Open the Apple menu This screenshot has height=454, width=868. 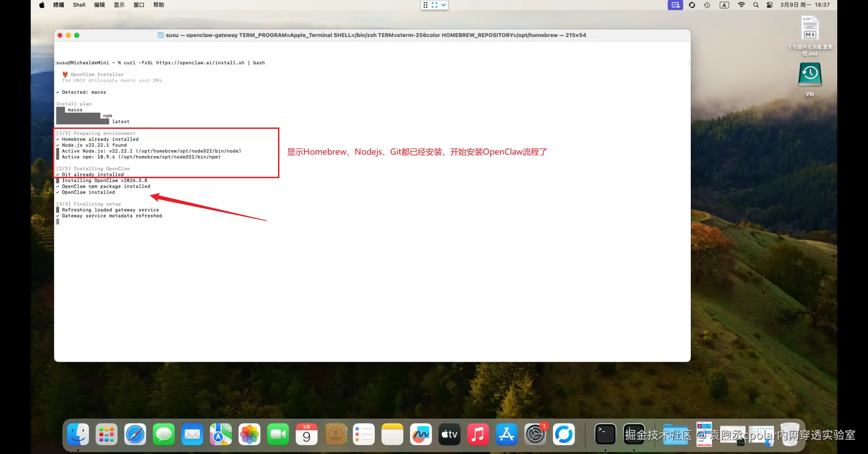42,5
